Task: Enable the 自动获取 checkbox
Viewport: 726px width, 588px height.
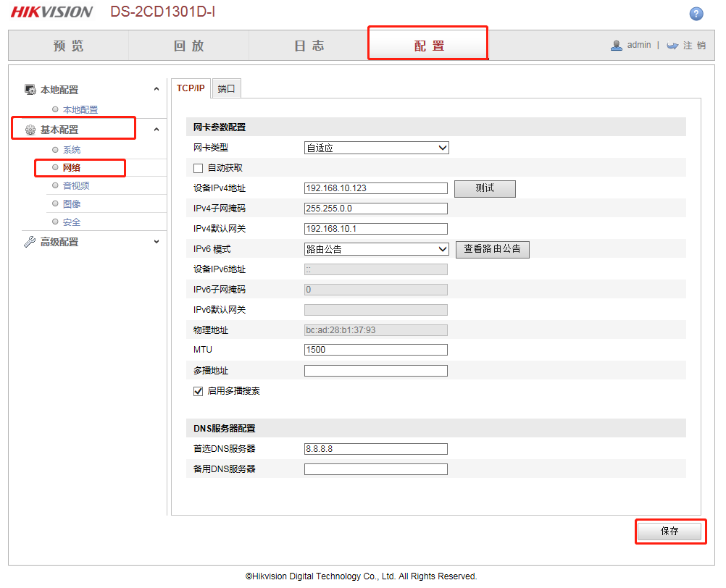Action: pyautogui.click(x=198, y=168)
